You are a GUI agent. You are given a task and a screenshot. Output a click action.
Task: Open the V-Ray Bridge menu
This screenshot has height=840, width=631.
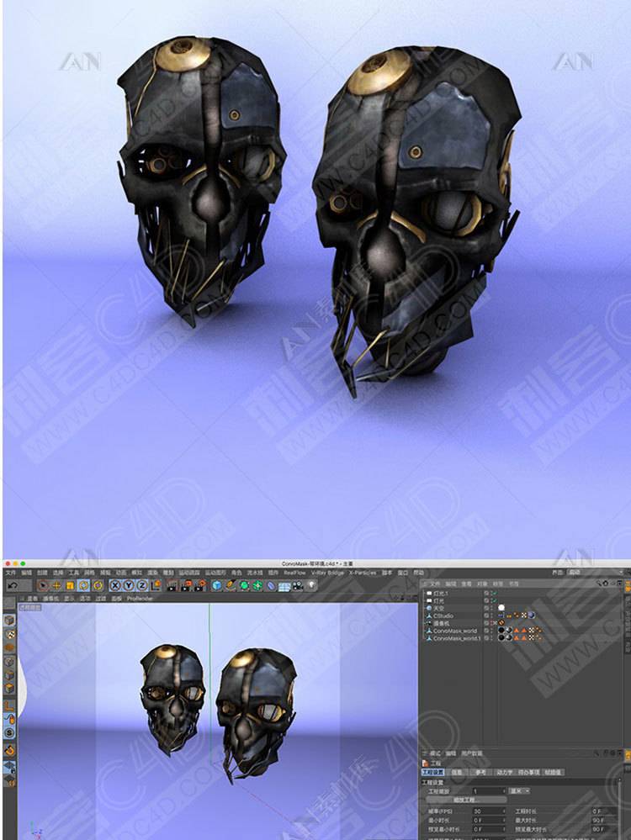(327, 573)
